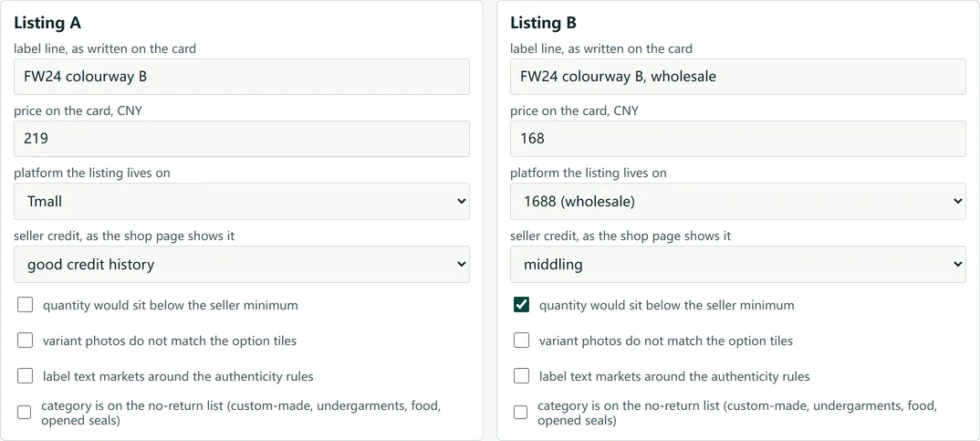Click Listing B quantity below minimum label
Viewport: 980px width, 441px height.
pyautogui.click(x=667, y=305)
